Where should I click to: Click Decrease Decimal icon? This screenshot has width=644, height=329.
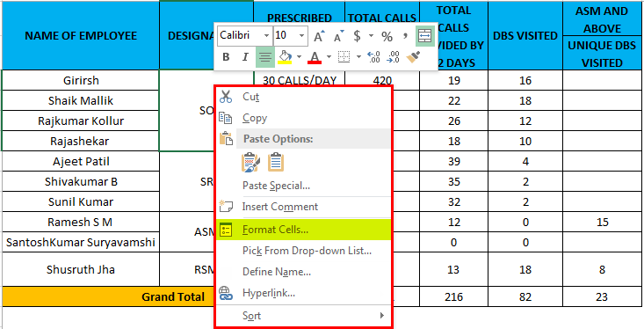tap(394, 57)
